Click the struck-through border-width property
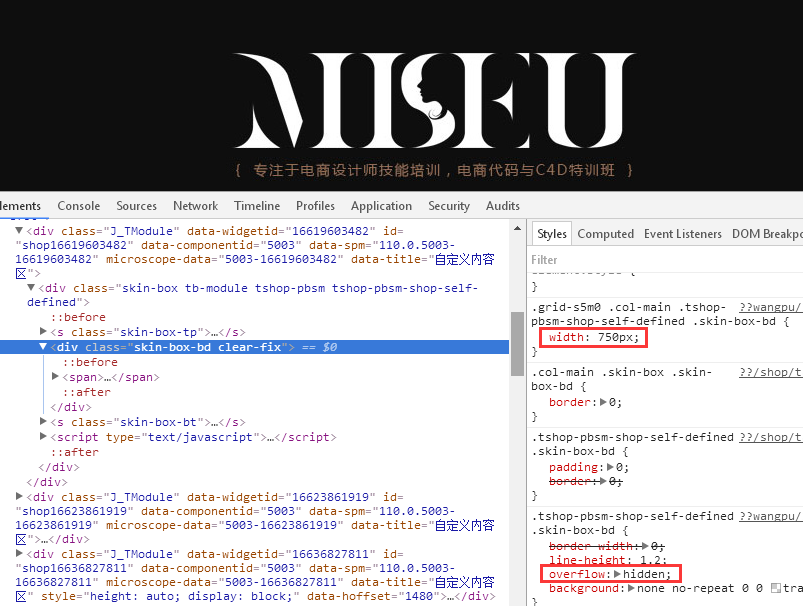 click(x=591, y=546)
